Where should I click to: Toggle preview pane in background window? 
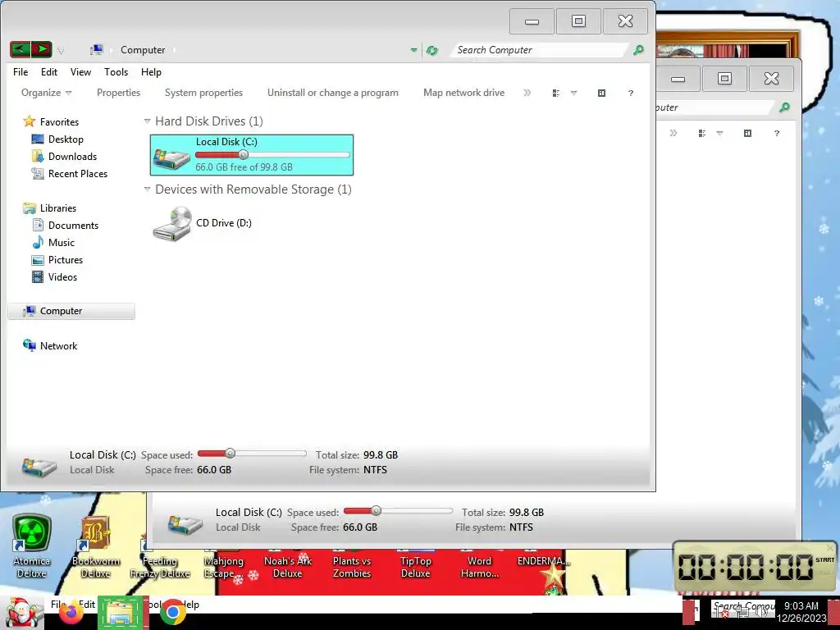click(x=747, y=133)
